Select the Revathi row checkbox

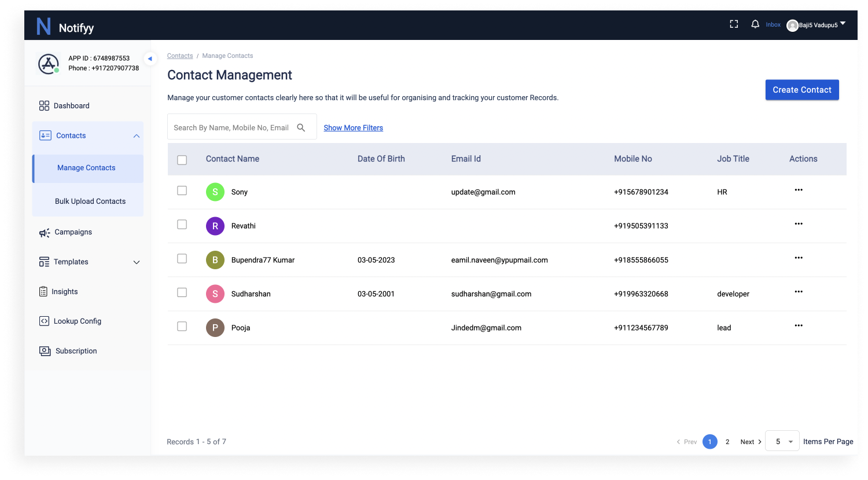point(182,224)
